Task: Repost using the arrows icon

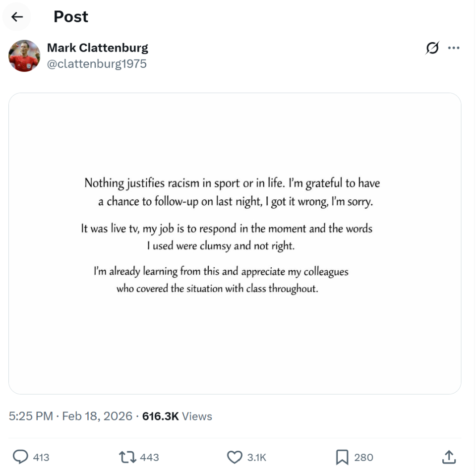Action: (128, 457)
